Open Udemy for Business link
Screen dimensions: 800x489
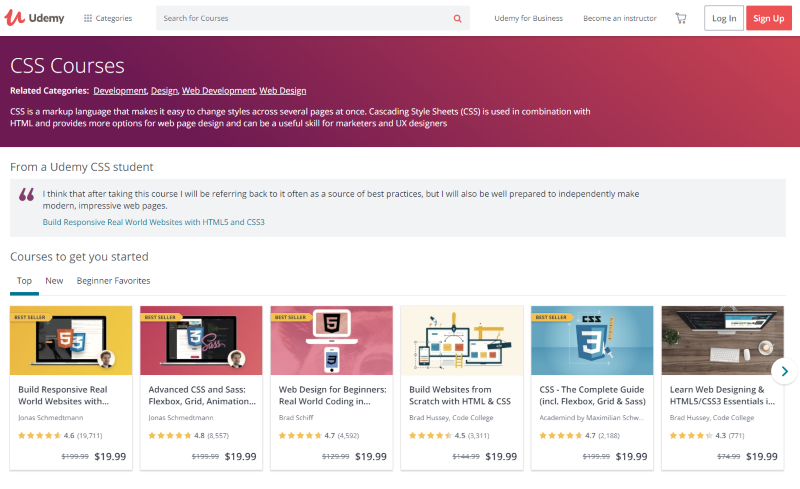coord(528,18)
